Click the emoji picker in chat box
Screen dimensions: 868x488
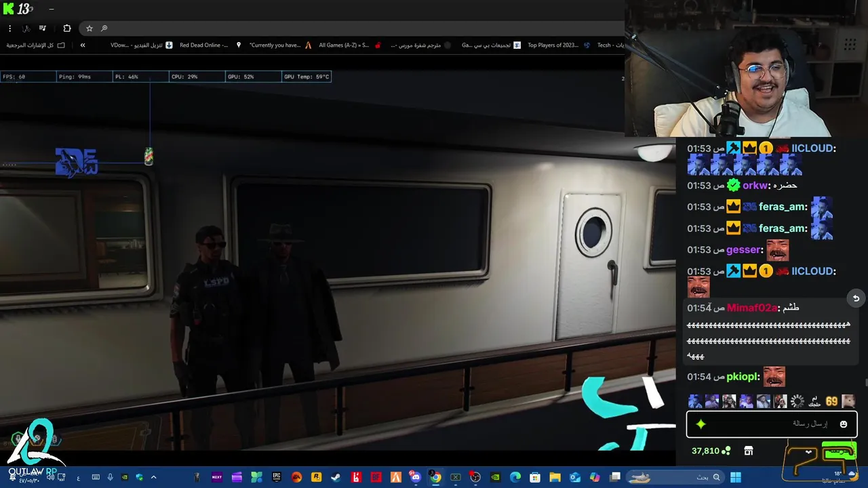coord(844,424)
